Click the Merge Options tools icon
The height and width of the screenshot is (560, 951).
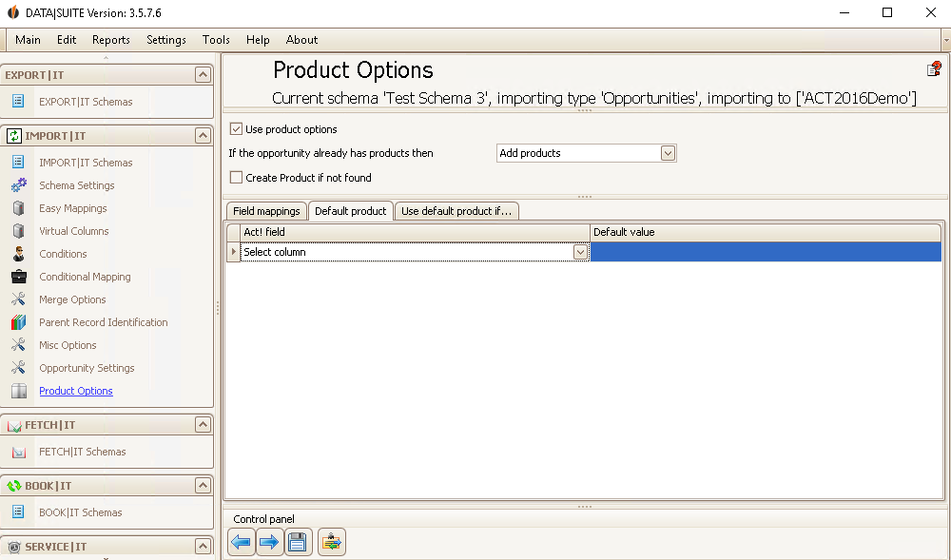pos(19,299)
